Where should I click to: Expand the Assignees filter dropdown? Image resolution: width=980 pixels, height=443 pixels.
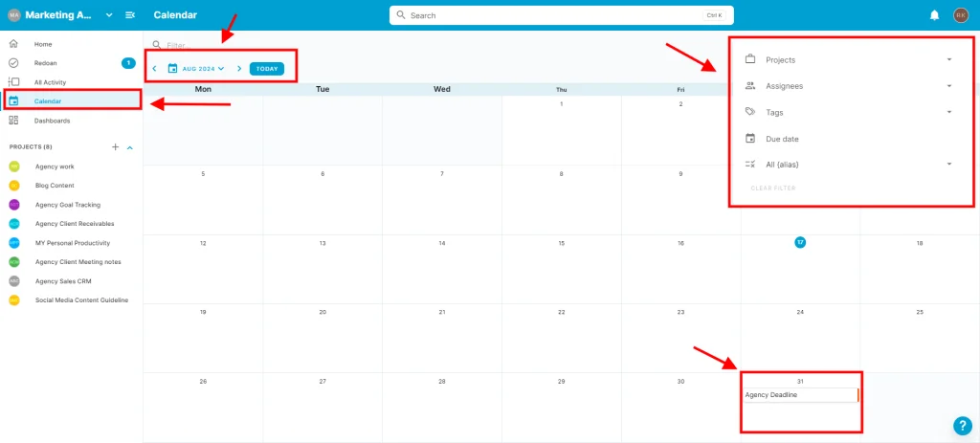click(x=948, y=86)
